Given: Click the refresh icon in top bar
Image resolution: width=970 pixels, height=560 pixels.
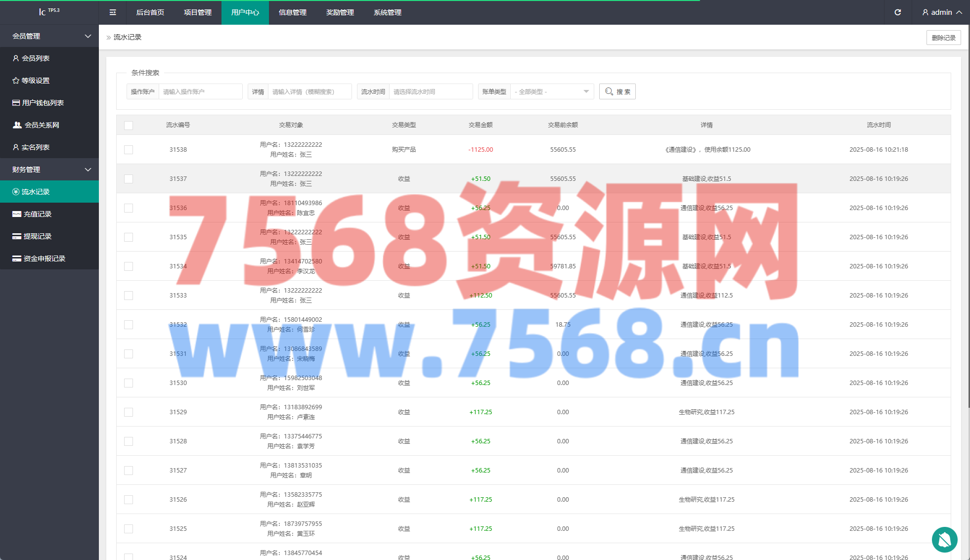Looking at the screenshot, I should click(897, 12).
